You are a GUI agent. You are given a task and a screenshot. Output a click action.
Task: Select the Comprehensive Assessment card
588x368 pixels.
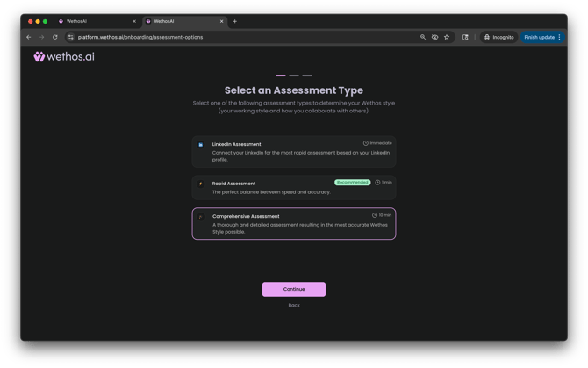(x=294, y=224)
